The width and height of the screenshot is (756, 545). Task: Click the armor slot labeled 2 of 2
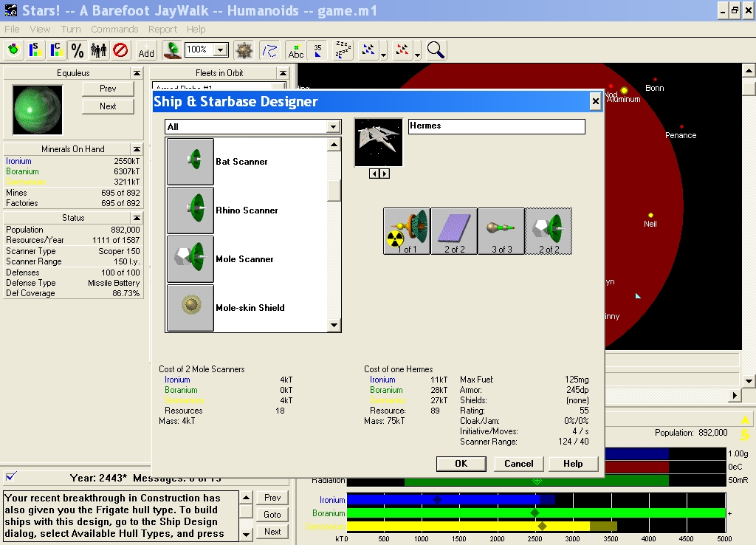[454, 230]
